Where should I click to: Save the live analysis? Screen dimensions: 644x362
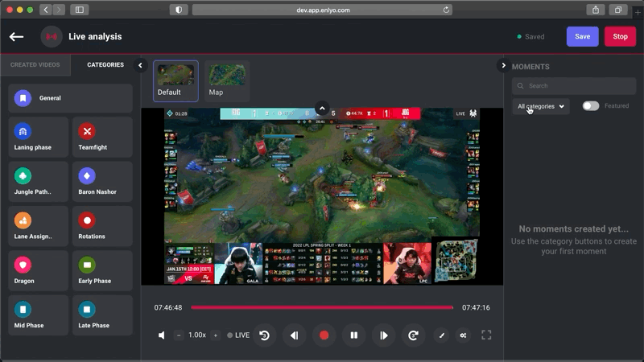tap(582, 36)
